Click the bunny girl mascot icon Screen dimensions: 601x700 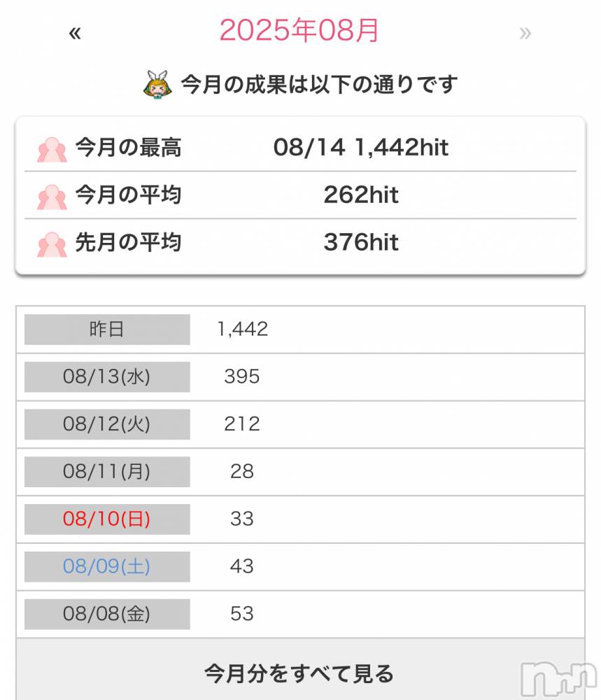click(x=157, y=85)
